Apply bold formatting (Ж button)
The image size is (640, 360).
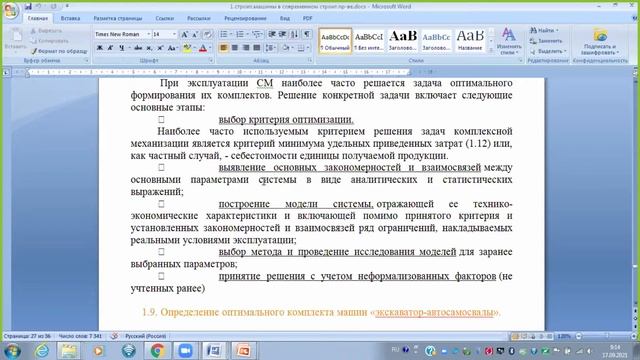point(100,48)
